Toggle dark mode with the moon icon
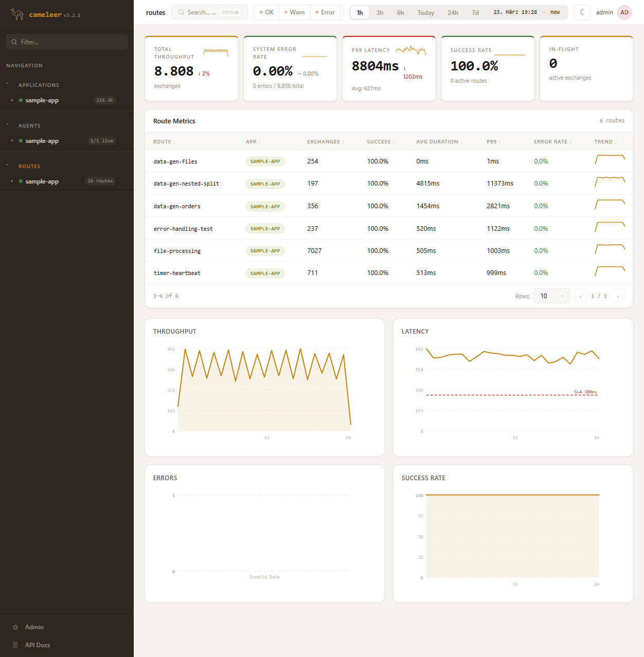 pyautogui.click(x=582, y=12)
